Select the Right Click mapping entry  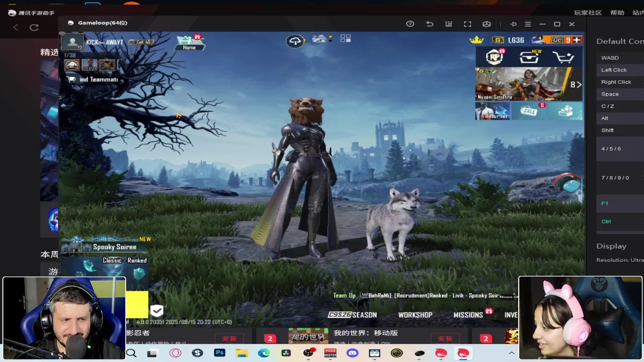pyautogui.click(x=620, y=82)
